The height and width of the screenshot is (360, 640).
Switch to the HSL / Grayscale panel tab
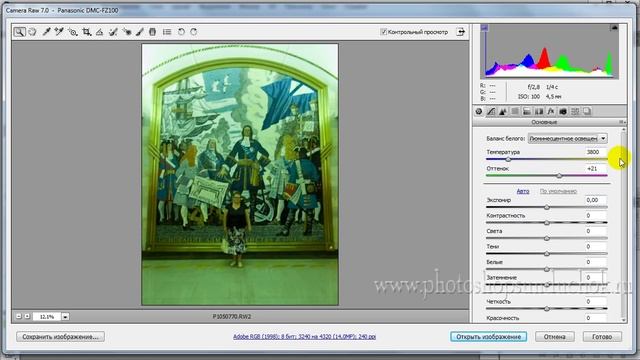515,111
